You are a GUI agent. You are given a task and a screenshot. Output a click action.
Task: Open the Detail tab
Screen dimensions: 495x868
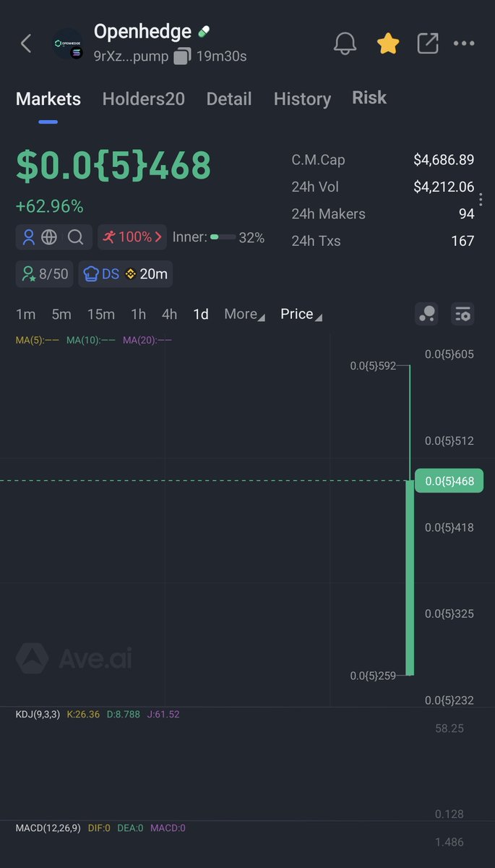[229, 99]
